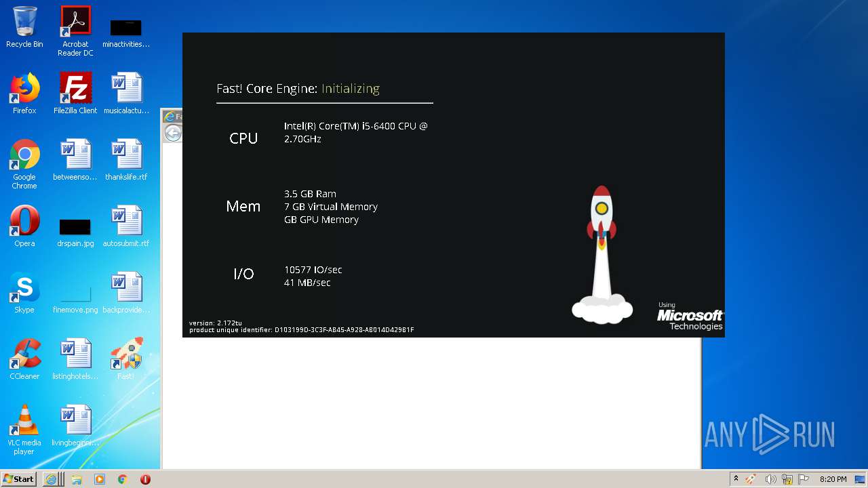Click 'GB GPU Memory' value
The height and width of the screenshot is (488, 868).
pos(321,220)
